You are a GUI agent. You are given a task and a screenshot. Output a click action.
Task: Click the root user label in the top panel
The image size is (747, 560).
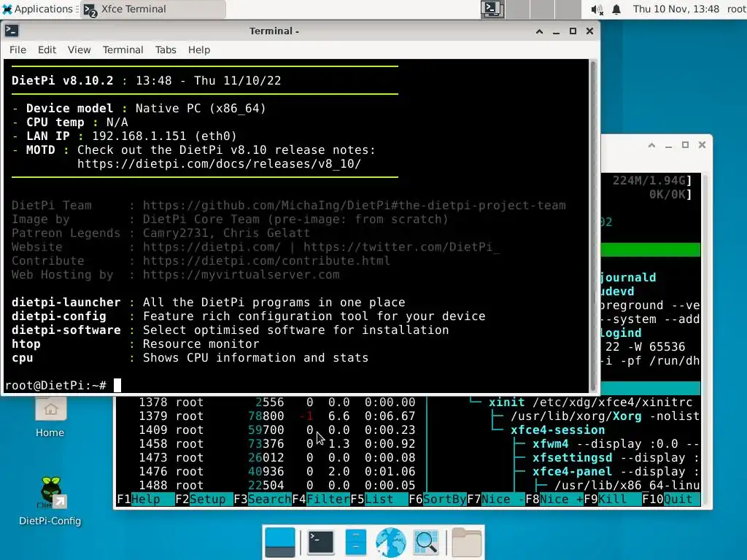736,9
